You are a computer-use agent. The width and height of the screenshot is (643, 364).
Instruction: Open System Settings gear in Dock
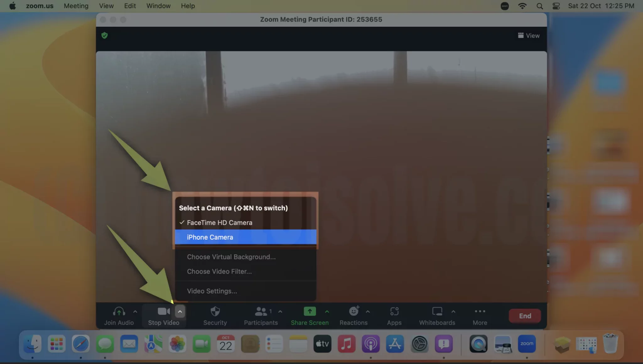[419, 344]
